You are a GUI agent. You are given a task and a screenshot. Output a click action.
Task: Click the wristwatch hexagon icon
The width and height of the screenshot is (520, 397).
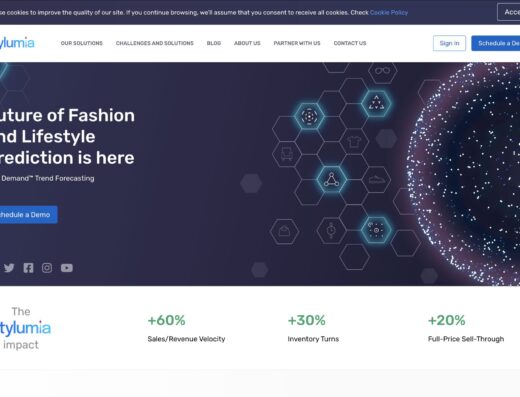click(331, 230)
